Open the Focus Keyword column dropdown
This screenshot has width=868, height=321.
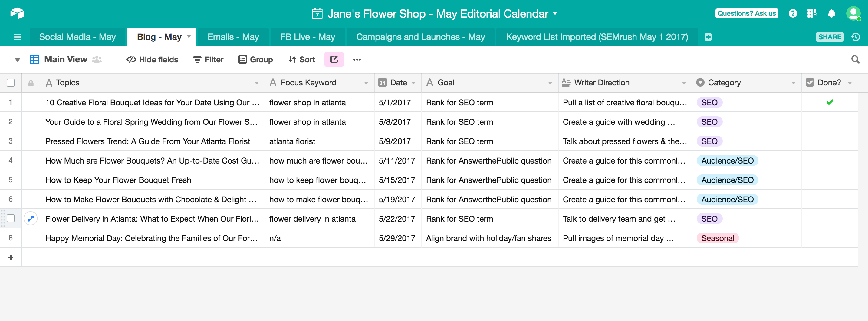(366, 83)
